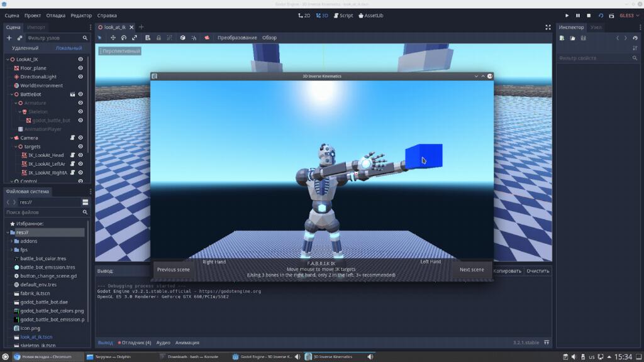Screen dimensions: 644x362
Task: Expand the addons folder
Action: [11, 241]
